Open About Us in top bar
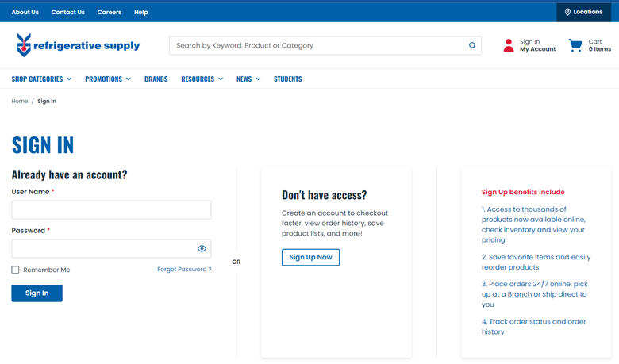Image resolution: width=619 pixels, height=364 pixels. coord(25,12)
